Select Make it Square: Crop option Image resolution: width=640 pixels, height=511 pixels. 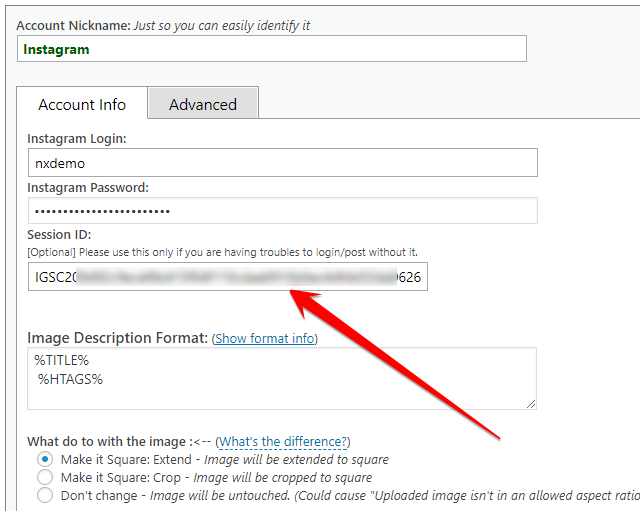(x=45, y=477)
